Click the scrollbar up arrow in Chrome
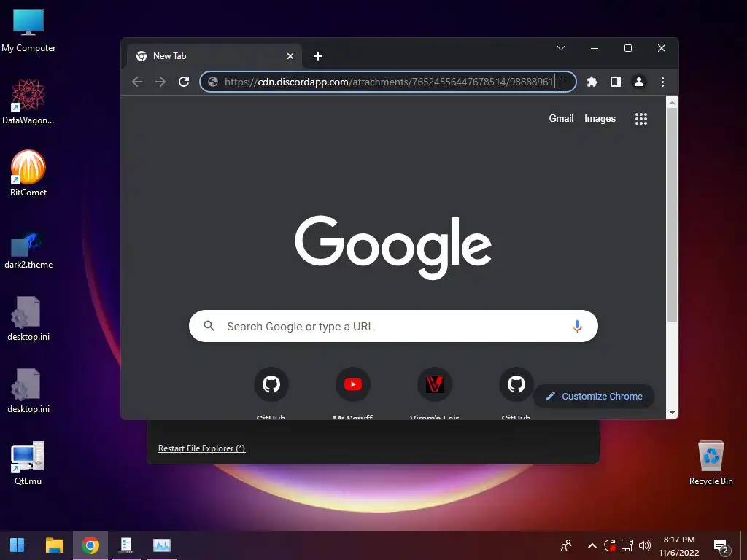 point(672,102)
